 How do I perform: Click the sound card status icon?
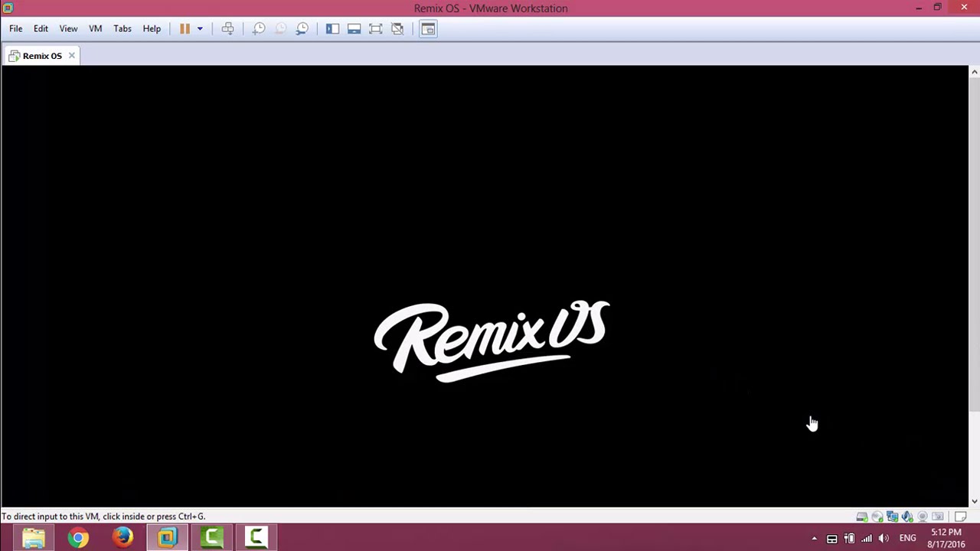[x=907, y=517]
